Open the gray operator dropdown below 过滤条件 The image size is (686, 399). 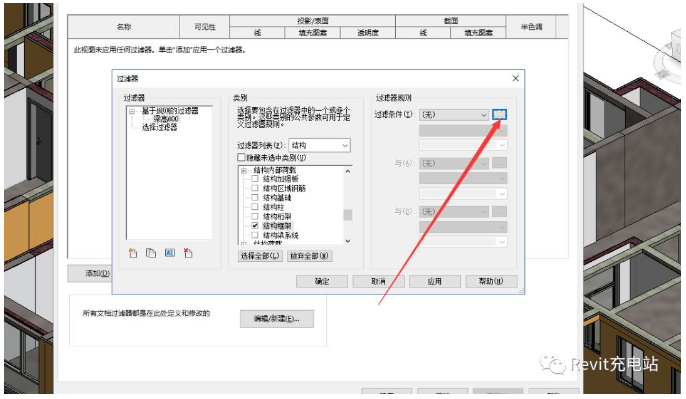click(463, 130)
